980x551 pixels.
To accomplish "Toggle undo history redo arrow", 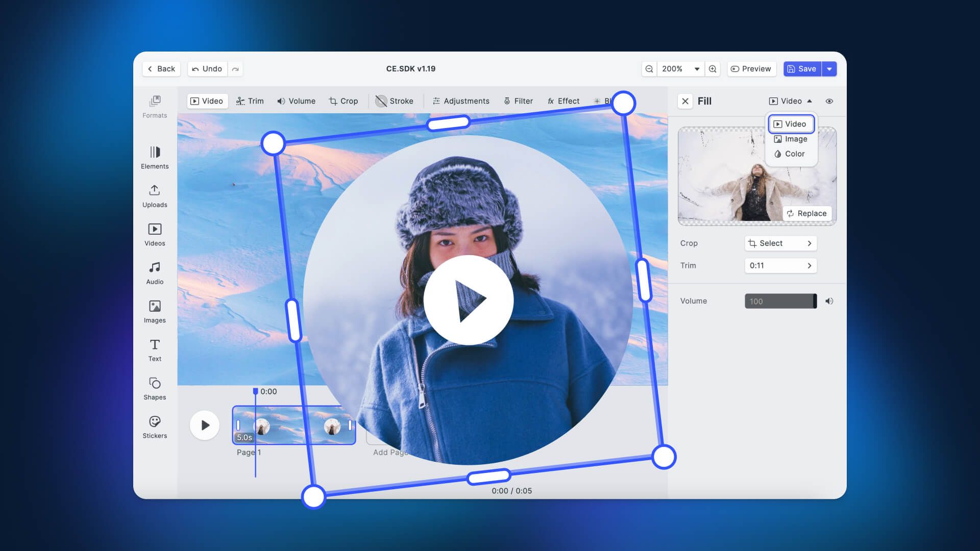I will tap(236, 69).
